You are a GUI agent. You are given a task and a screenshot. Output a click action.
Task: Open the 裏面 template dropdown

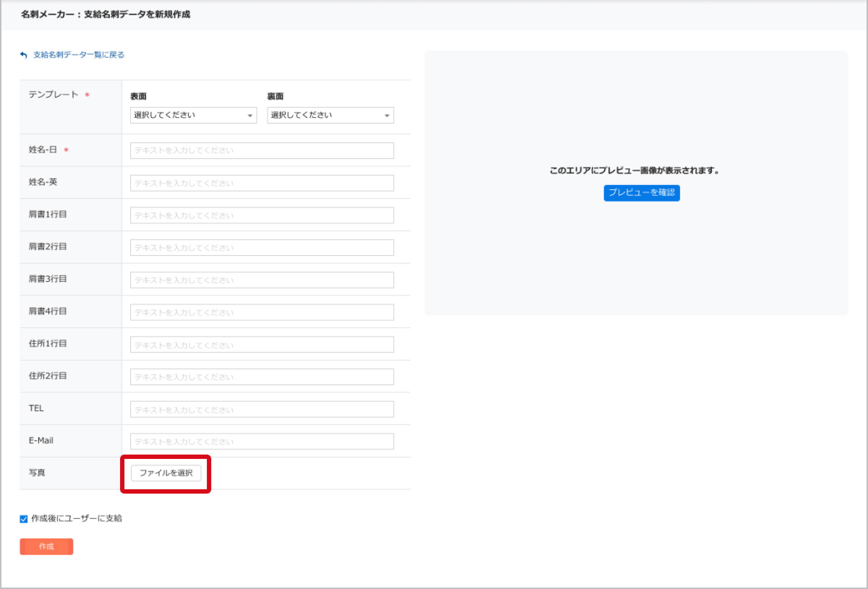pos(330,115)
